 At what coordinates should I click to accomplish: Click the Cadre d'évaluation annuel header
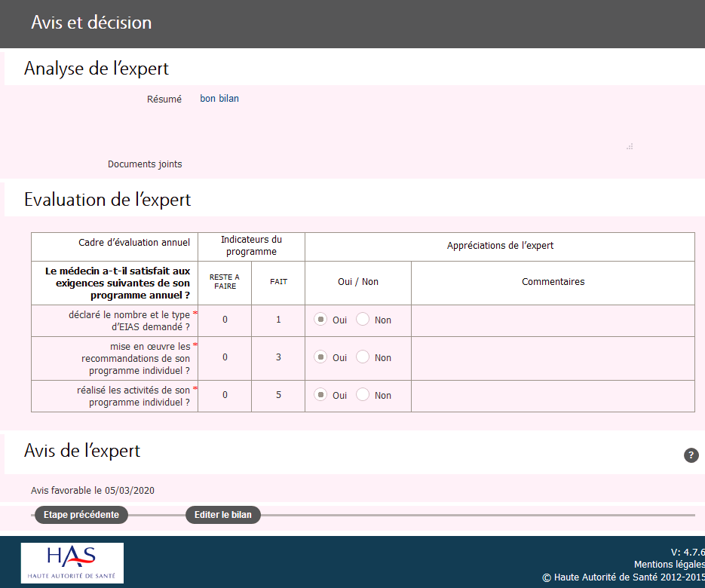115,247
